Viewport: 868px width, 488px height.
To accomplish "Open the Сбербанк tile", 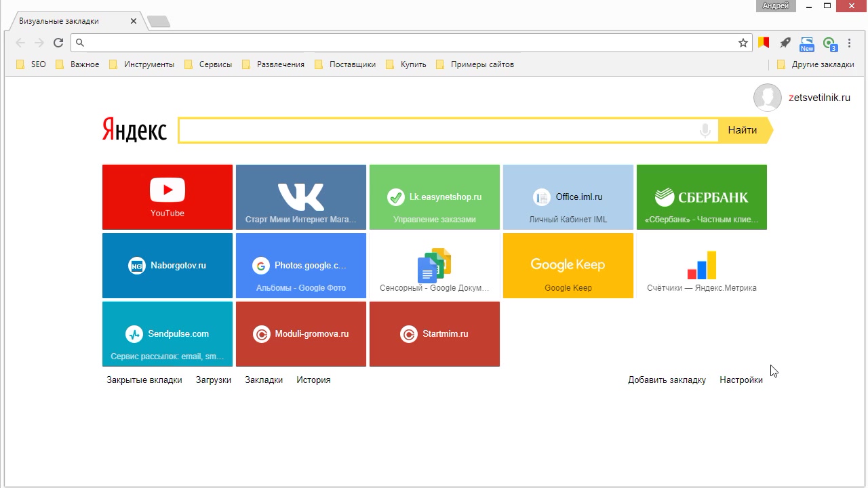I will pyautogui.click(x=702, y=197).
